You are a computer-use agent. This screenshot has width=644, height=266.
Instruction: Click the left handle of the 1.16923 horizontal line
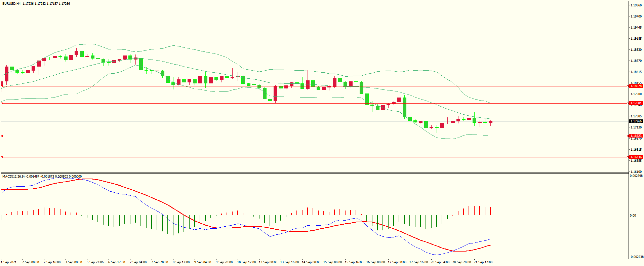pos(2,136)
